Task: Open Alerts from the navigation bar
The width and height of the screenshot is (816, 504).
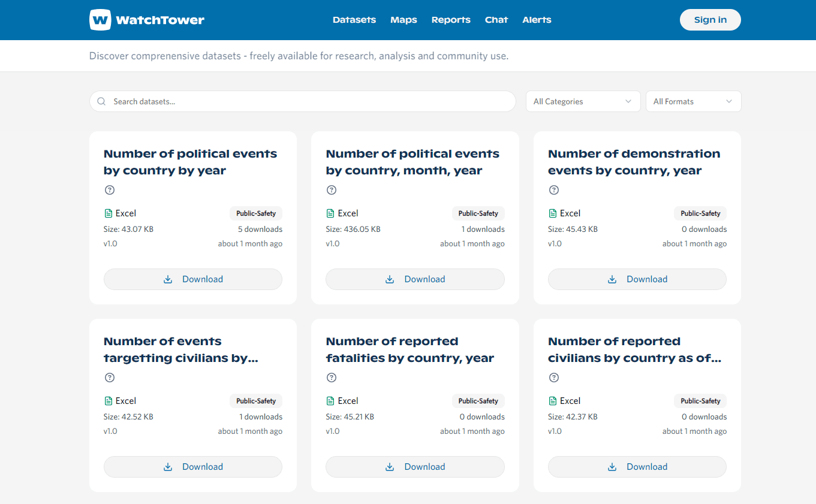Action: point(537,20)
